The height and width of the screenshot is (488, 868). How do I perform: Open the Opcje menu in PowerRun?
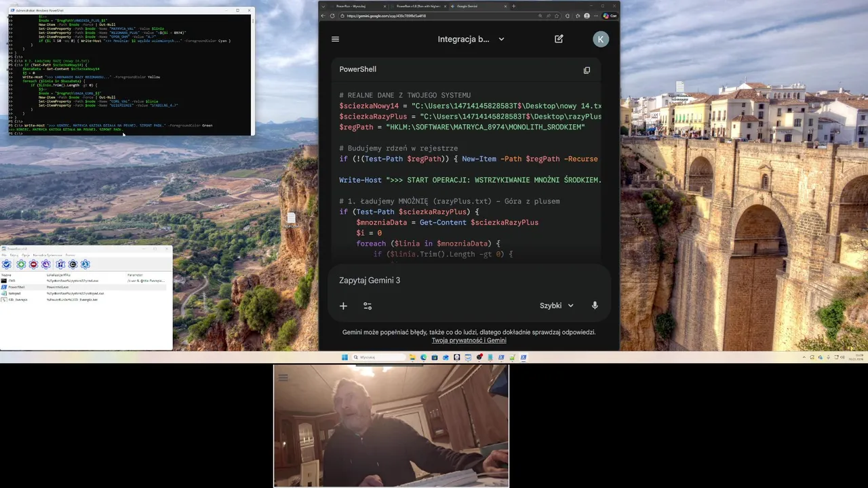pos(26,255)
